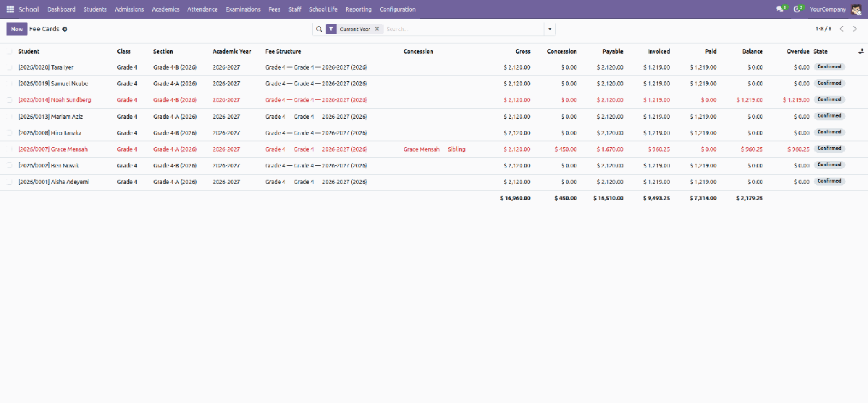
Task: Select the Tara Iyer row checkbox
Action: 9,67
